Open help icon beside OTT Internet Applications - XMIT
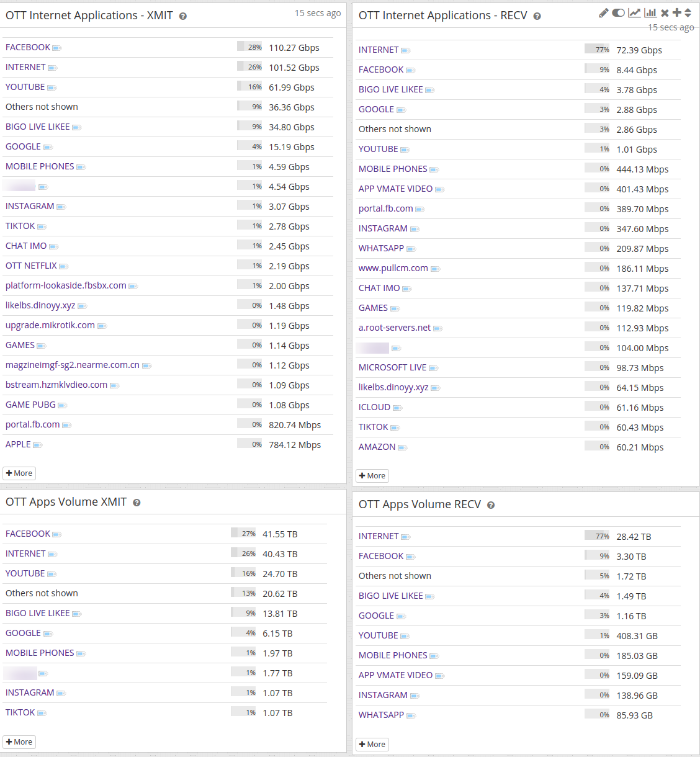This screenshot has height=757, width=700. 183,16
